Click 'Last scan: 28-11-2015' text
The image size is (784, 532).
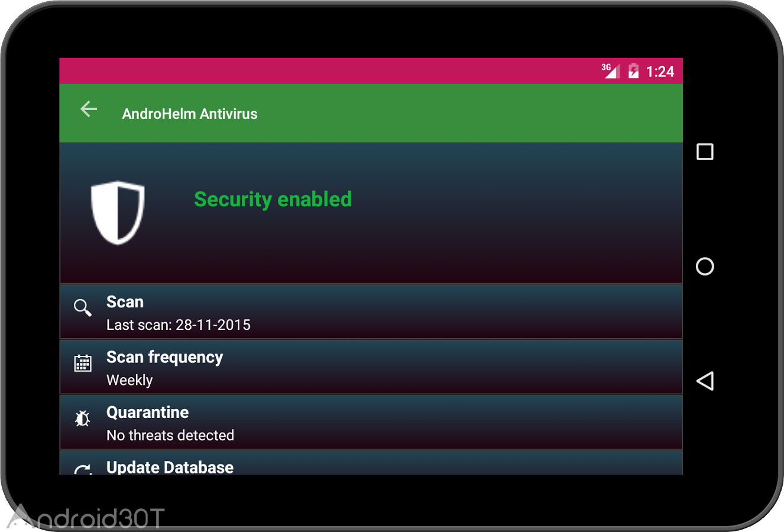pos(179,325)
